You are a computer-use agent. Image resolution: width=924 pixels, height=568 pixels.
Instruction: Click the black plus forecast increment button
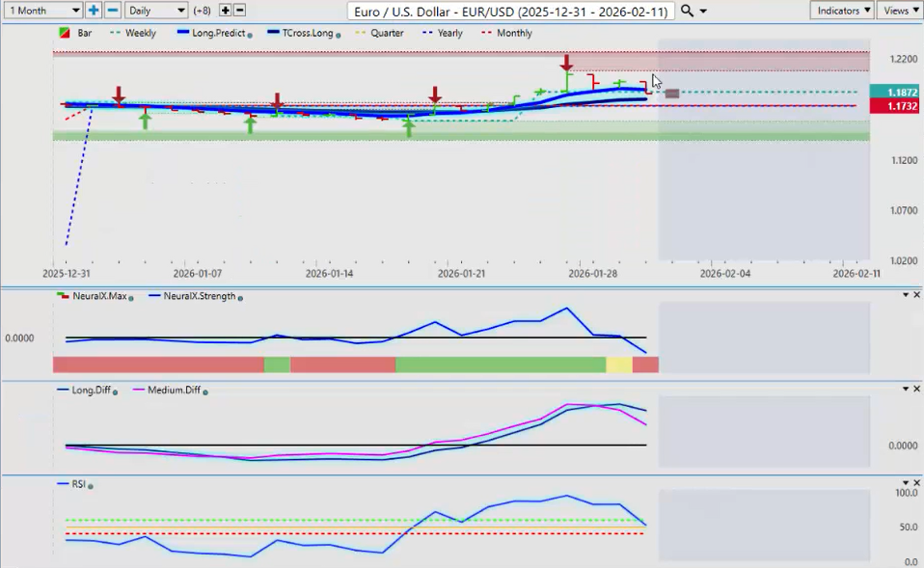point(225,10)
